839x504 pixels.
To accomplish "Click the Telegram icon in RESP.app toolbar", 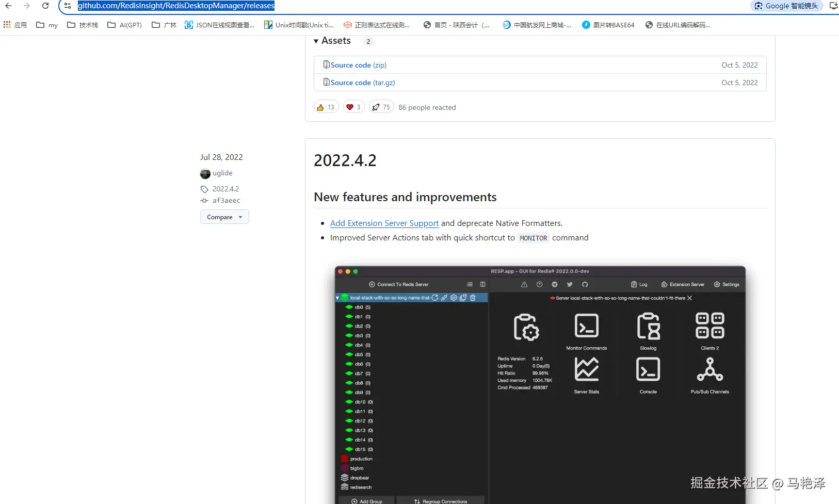I will [555, 284].
